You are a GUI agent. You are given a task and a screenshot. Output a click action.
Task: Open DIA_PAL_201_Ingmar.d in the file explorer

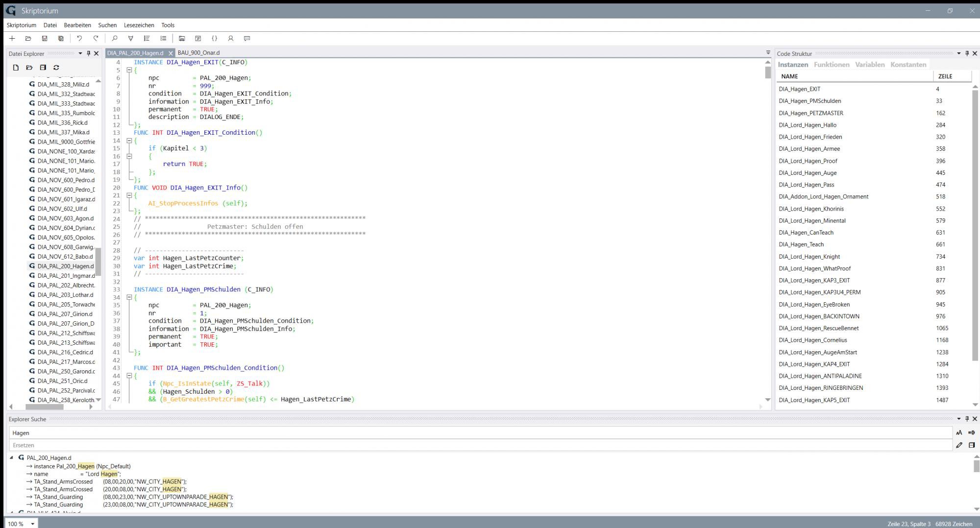(66, 276)
